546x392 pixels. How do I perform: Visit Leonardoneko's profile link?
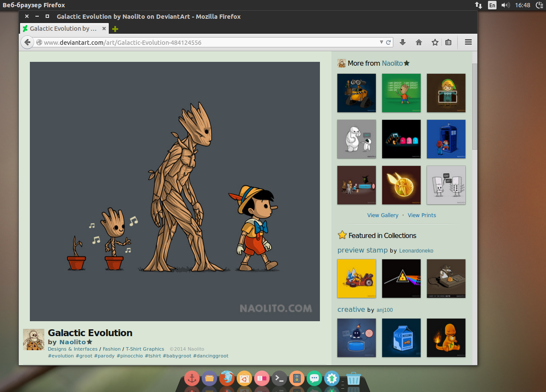(416, 250)
